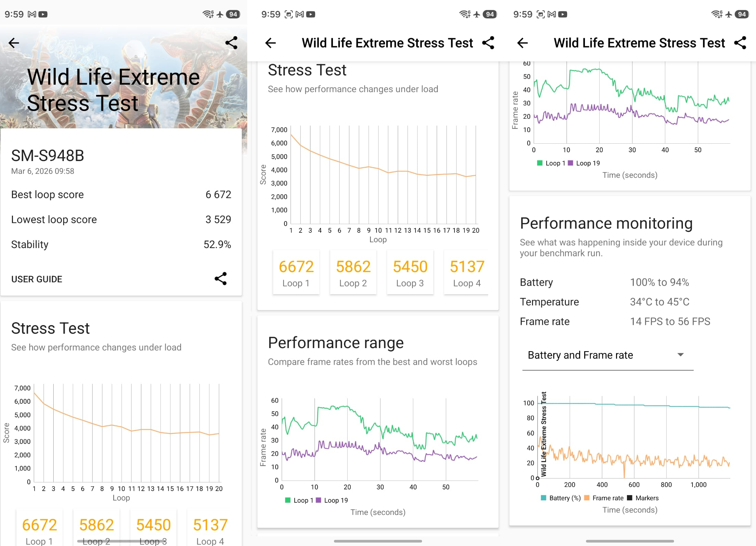Screen dimensions: 756x546
Task: Open the USER GUIDE link
Action: point(37,279)
